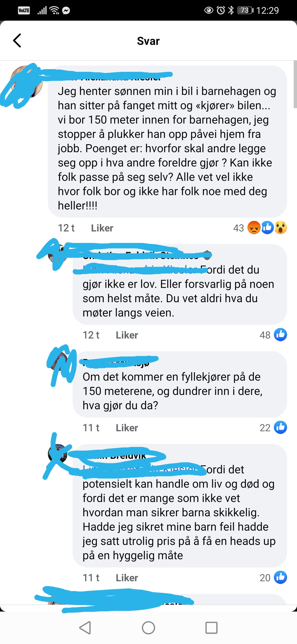Image resolution: width=297 pixels, height=644 pixels.
Task: Like the reply about fyllekjører
Action: [127, 428]
